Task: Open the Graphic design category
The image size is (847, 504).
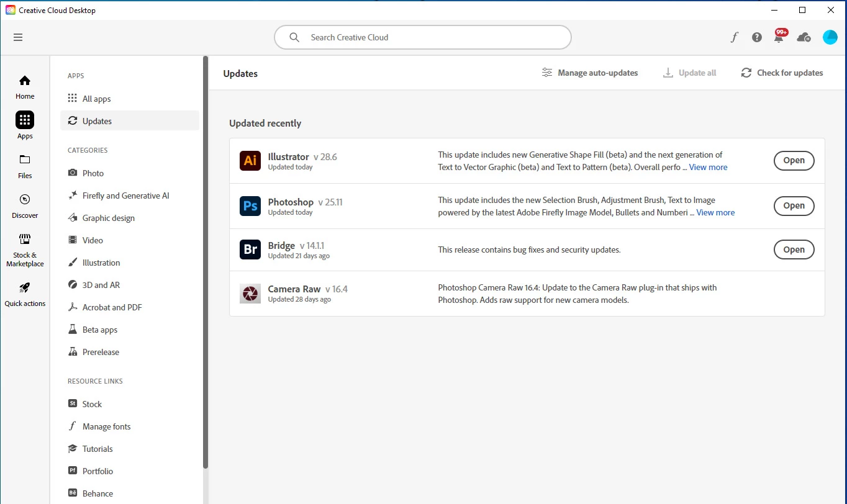Action: tap(130, 218)
